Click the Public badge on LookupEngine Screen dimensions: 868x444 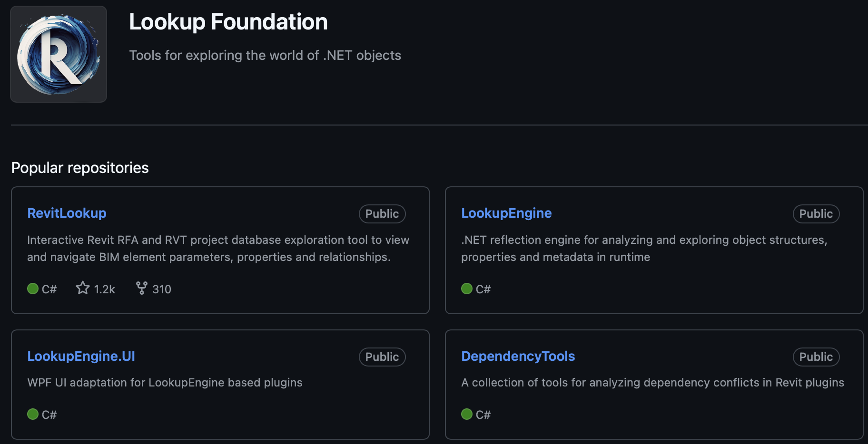[x=815, y=213]
